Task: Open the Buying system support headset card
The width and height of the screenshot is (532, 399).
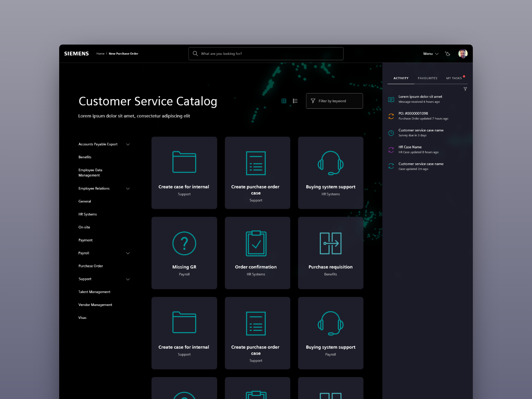Action: (331, 173)
